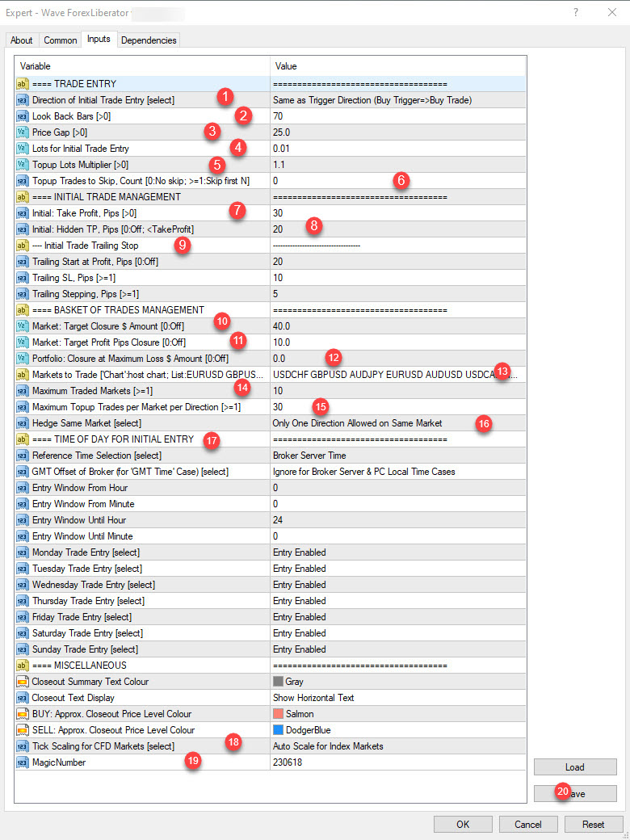The height and width of the screenshot is (840, 630).
Task: Open the dialog help question mark button
Action: pyautogui.click(x=576, y=12)
